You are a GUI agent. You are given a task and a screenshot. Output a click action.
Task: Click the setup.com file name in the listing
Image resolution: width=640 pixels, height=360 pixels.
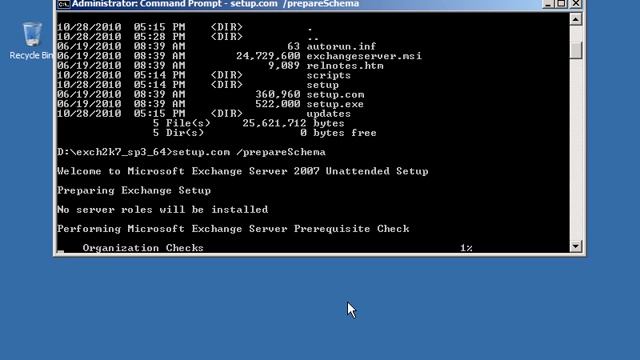point(335,95)
